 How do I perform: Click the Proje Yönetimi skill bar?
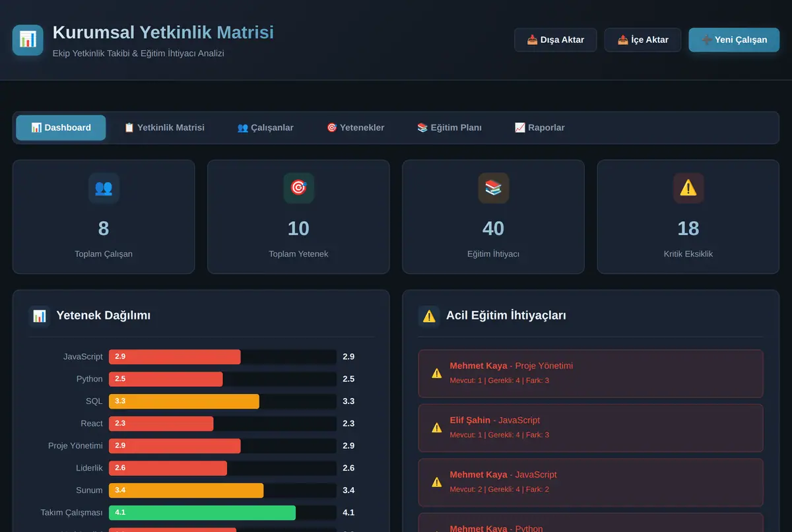[x=175, y=446]
